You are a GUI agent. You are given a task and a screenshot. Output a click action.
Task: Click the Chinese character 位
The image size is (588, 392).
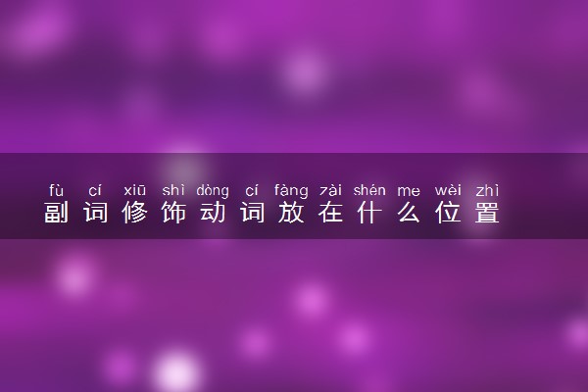(448, 213)
